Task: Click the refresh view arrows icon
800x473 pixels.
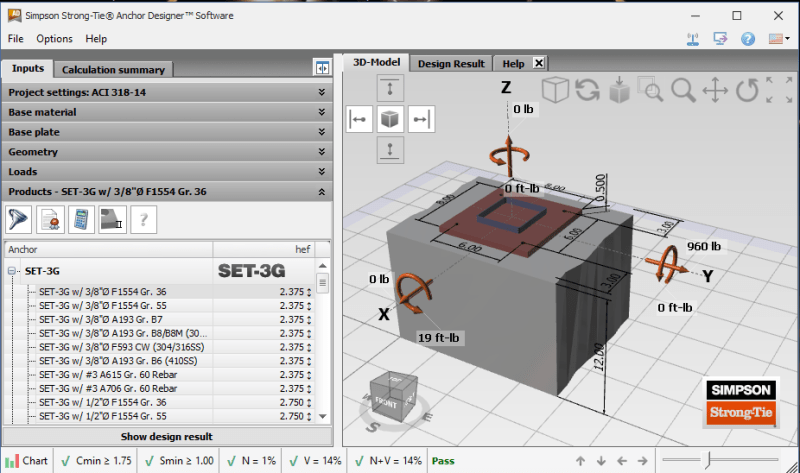Action: (x=587, y=90)
